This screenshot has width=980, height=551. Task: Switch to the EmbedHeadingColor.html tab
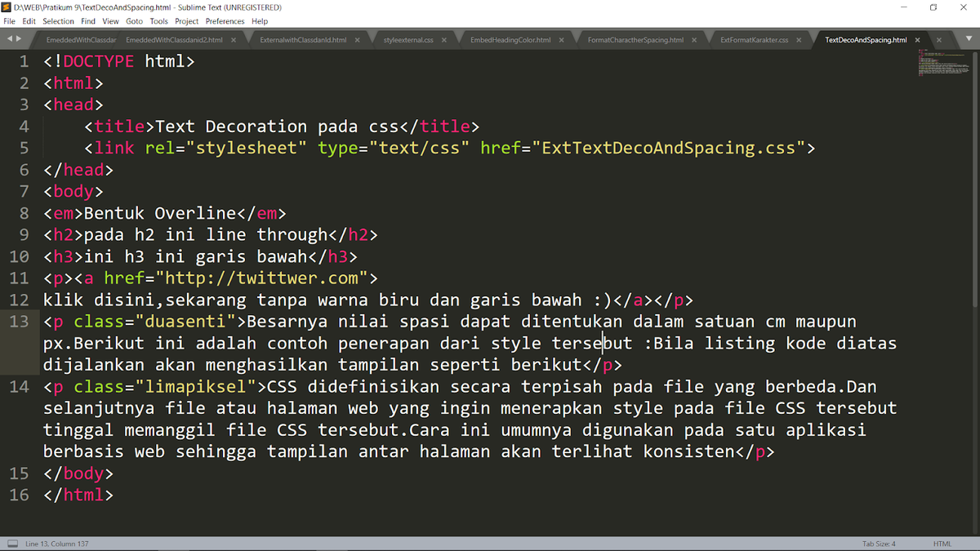pyautogui.click(x=510, y=39)
